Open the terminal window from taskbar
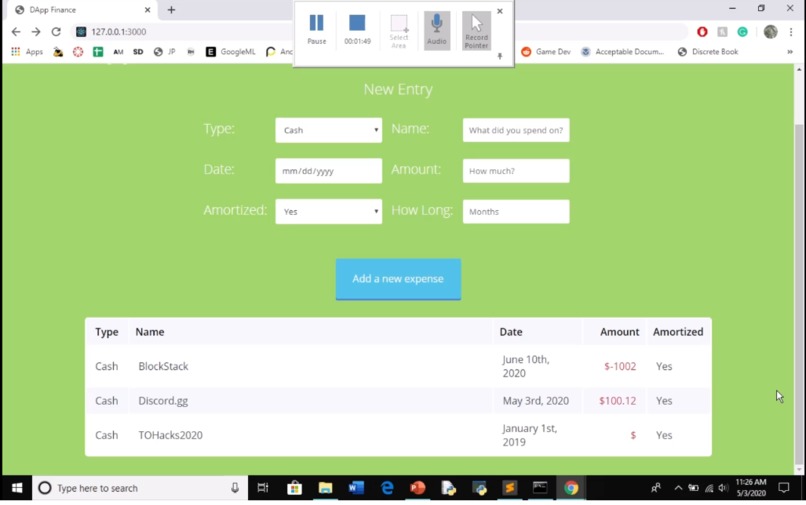Viewport: 806px width, 505px height. (x=540, y=488)
